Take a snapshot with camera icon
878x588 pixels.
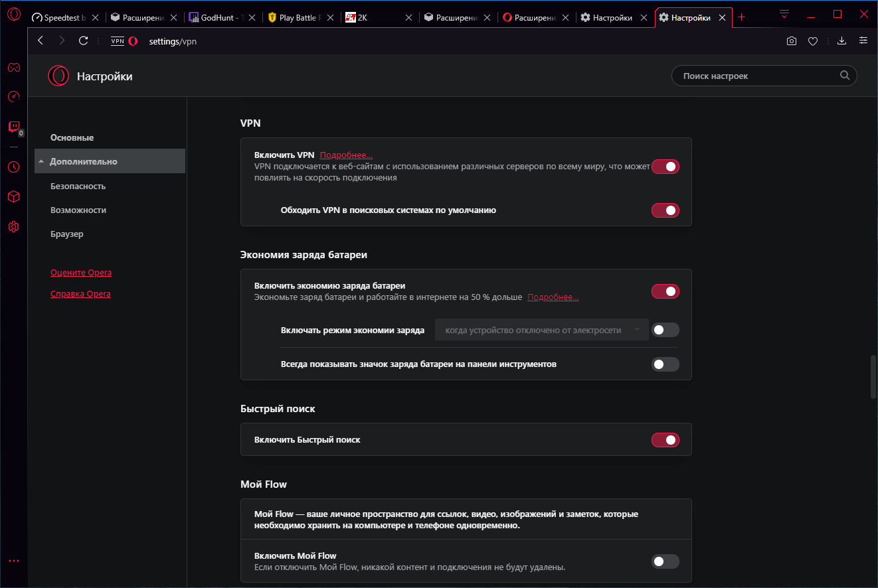791,41
